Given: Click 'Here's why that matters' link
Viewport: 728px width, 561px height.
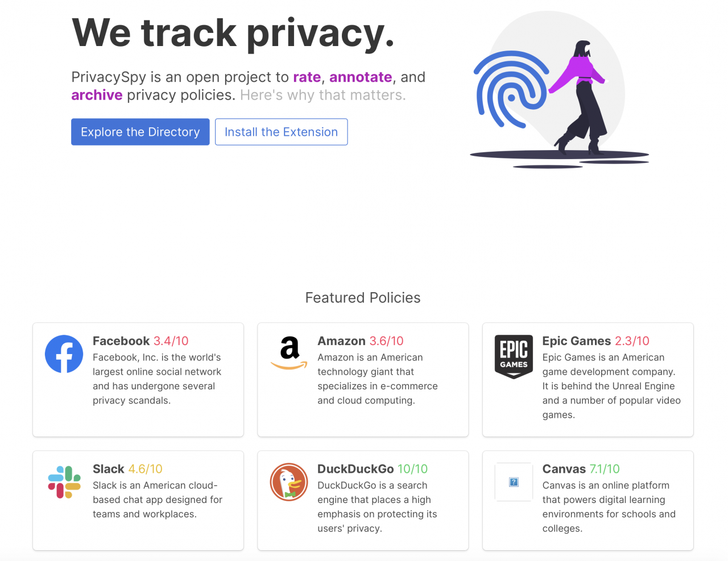Looking at the screenshot, I should [322, 95].
